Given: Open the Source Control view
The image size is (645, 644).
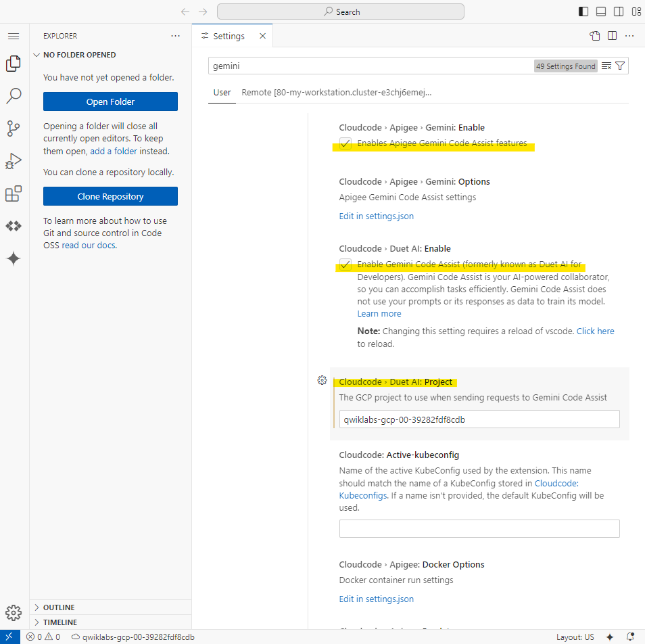Looking at the screenshot, I should click(x=14, y=129).
